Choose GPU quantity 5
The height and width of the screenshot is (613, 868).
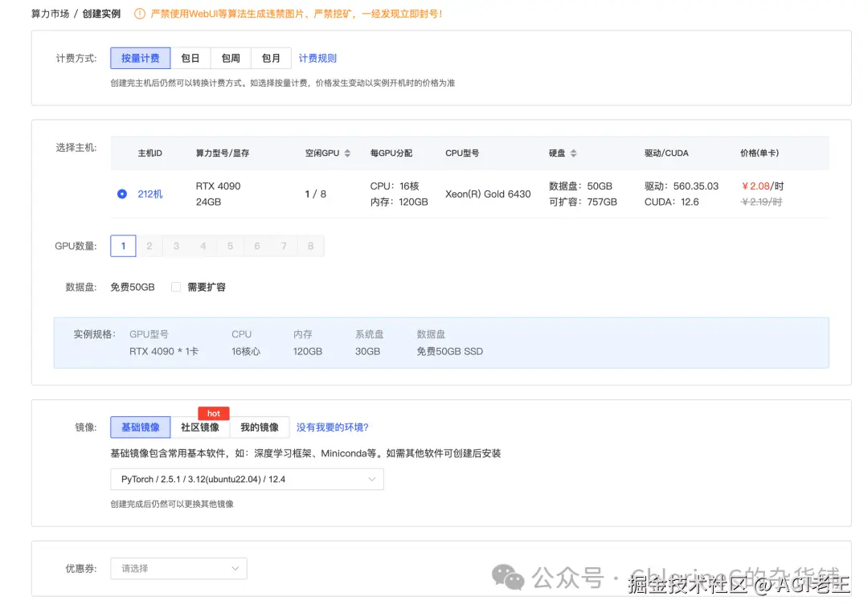[231, 246]
